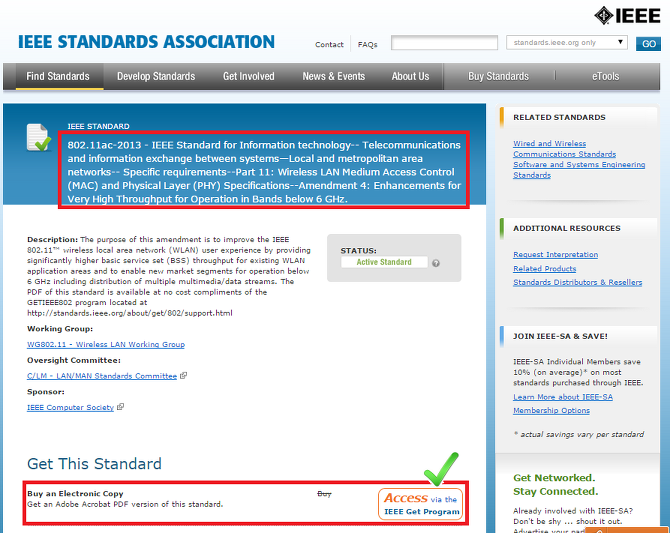Image resolution: width=670 pixels, height=533 pixels.
Task: Click the Request Interpretation link
Action: (x=555, y=254)
